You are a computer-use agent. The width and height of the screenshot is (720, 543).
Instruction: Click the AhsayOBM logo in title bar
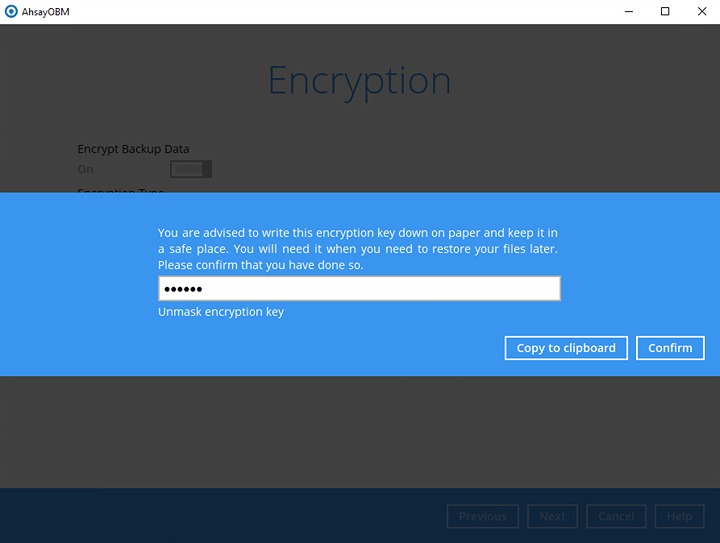11,12
